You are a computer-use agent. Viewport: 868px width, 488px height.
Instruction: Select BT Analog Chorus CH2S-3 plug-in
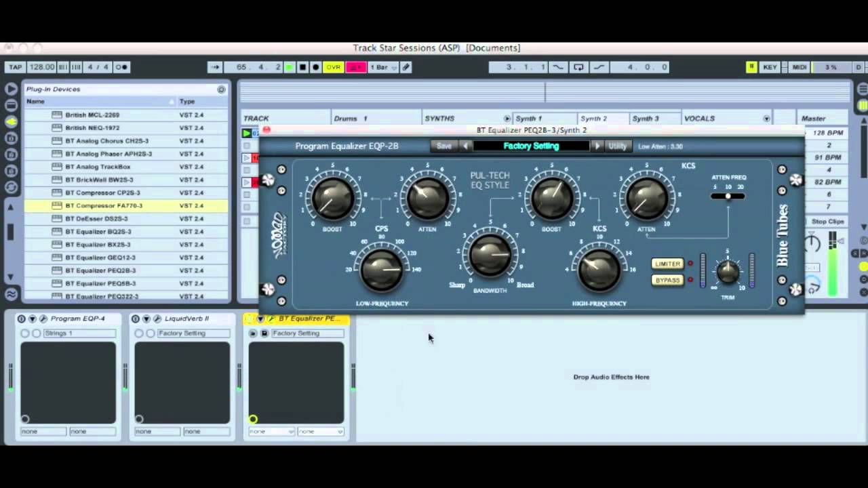[x=126, y=141]
